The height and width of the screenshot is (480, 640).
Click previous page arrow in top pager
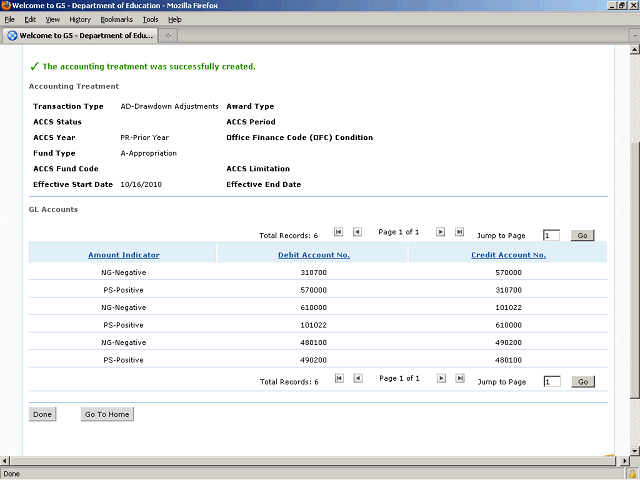coord(357,232)
